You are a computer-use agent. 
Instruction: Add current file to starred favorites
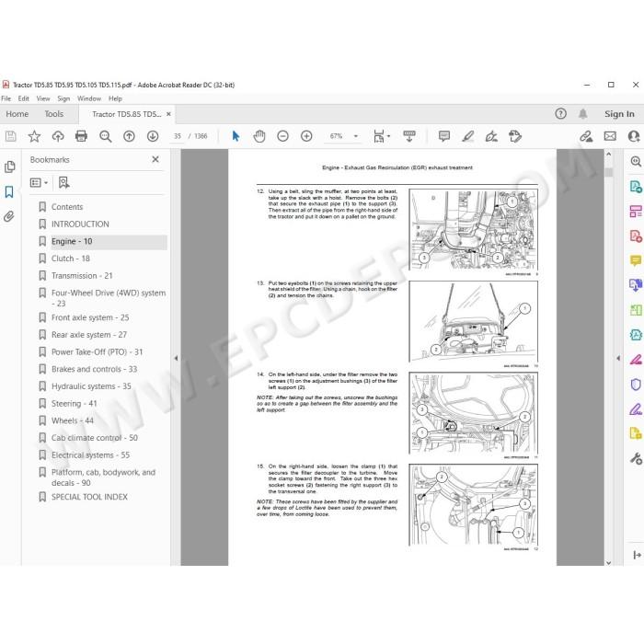click(x=34, y=136)
